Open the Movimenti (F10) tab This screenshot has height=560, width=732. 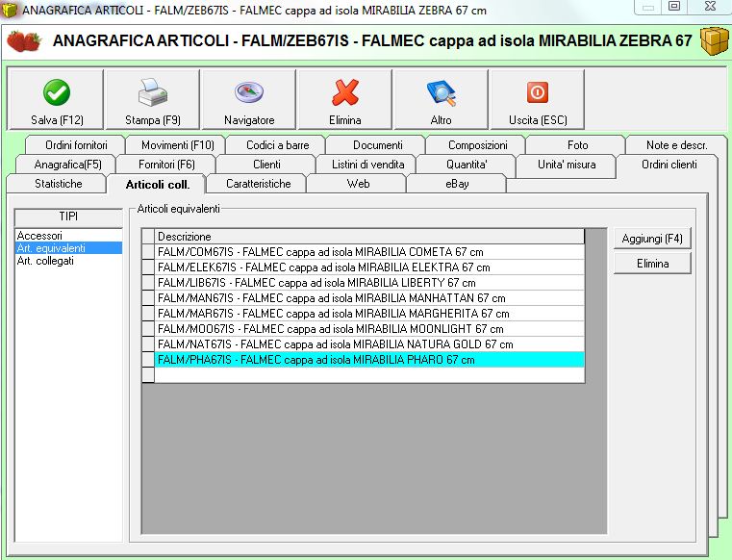click(x=177, y=145)
